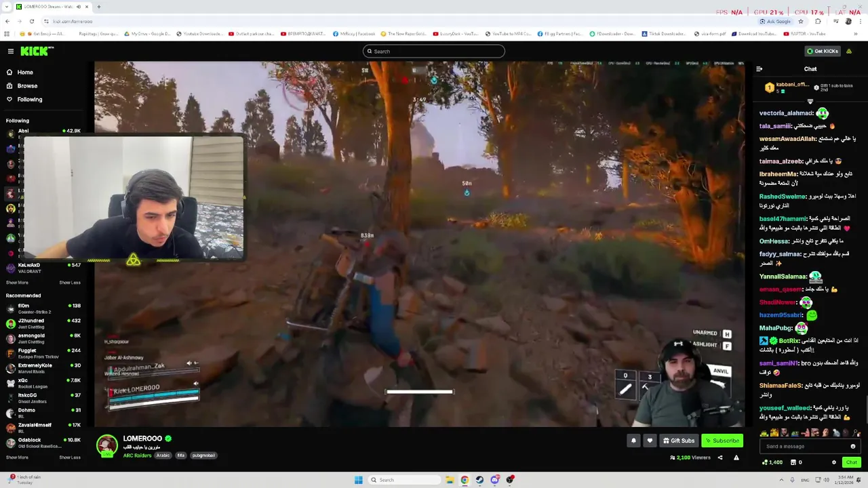This screenshot has height=488, width=868.
Task: Click the 1,400 KICKs balance icon
Action: 772,462
